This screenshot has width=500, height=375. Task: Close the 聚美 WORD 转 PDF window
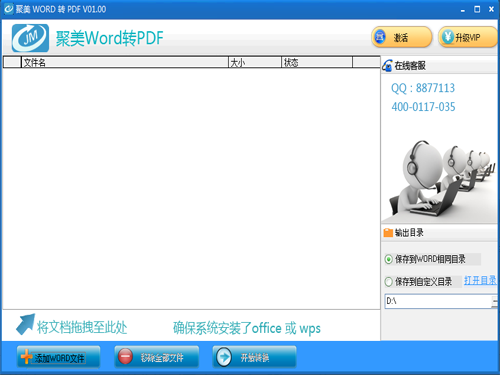(x=491, y=9)
